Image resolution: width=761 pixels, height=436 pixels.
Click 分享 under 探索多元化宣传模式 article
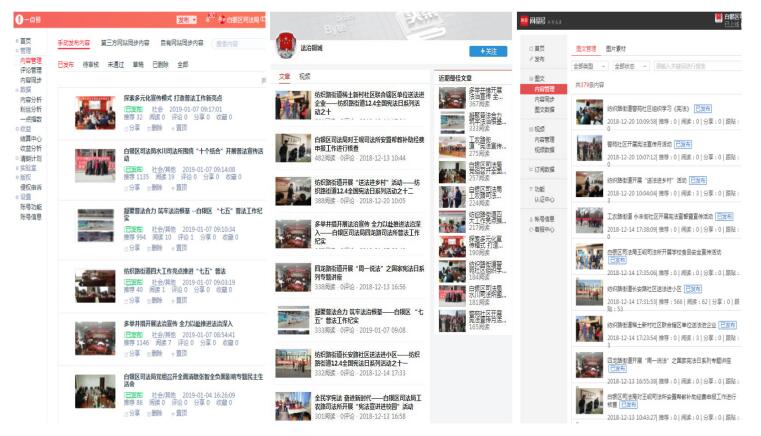tap(132, 128)
